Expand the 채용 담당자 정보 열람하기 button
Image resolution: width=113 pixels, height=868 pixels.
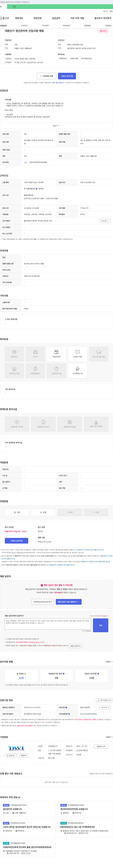click(x=69, y=602)
